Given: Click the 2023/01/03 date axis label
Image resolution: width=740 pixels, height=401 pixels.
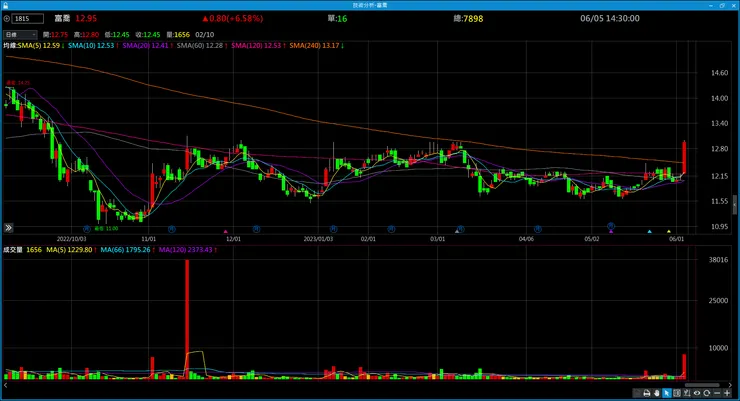Looking at the screenshot, I should pyautogui.click(x=318, y=239).
